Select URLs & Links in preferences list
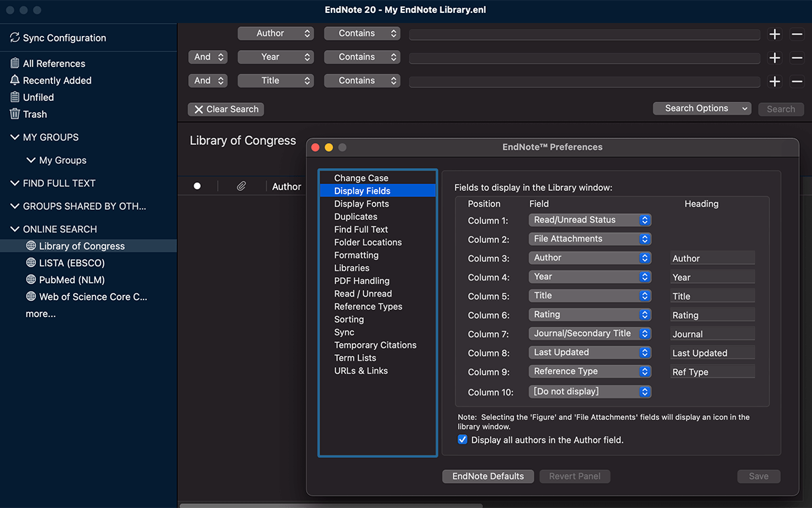This screenshot has height=508, width=812. [x=378, y=371]
